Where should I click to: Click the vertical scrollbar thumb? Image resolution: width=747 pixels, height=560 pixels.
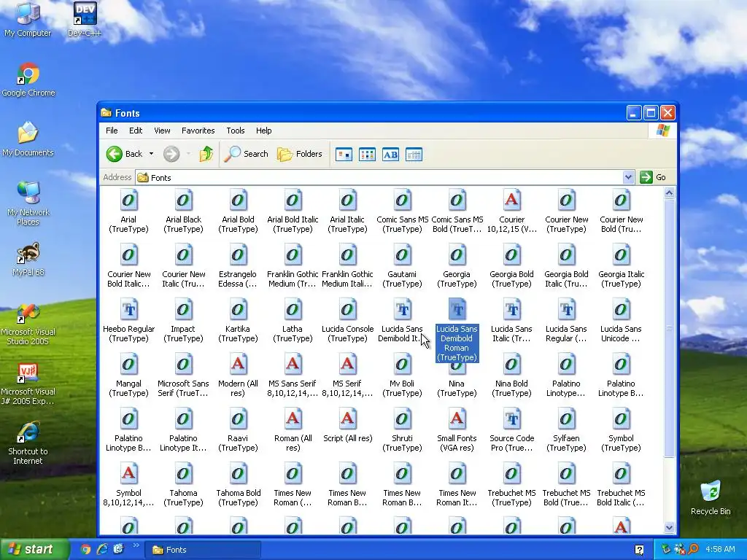point(669,328)
